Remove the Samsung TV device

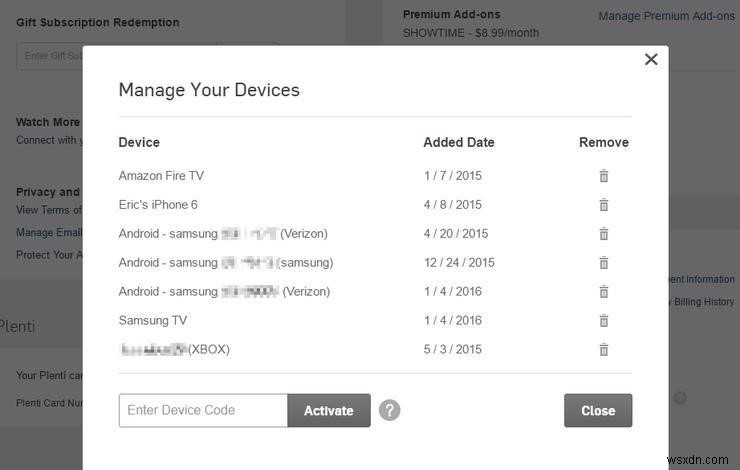coord(604,321)
